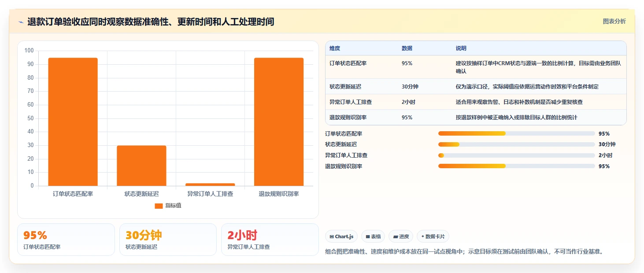The width and height of the screenshot is (644, 273).
Task: Click the 说明 column header
Action: coord(461,48)
